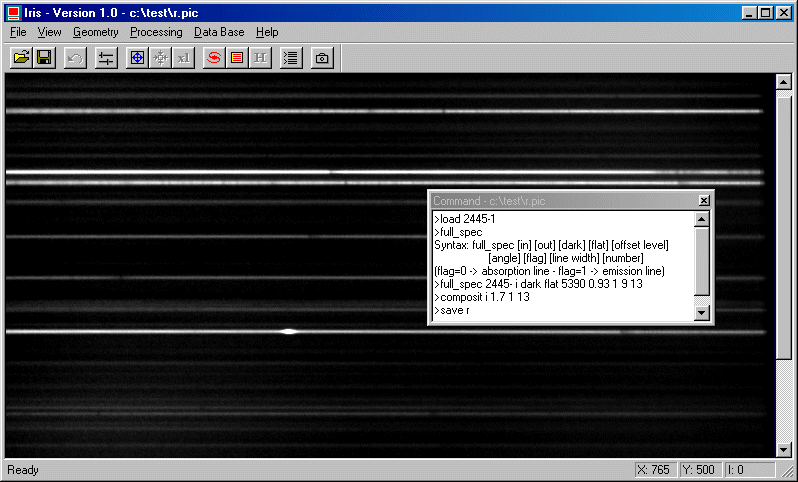Click the bright emission spot on the spectrum
This screenshot has width=798, height=482.
coord(289,332)
